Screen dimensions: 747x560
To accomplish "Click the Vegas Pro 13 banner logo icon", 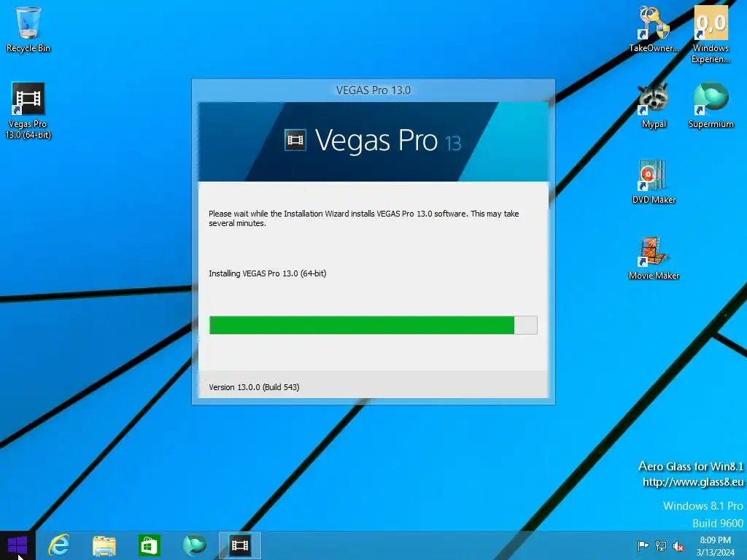I will click(x=295, y=140).
